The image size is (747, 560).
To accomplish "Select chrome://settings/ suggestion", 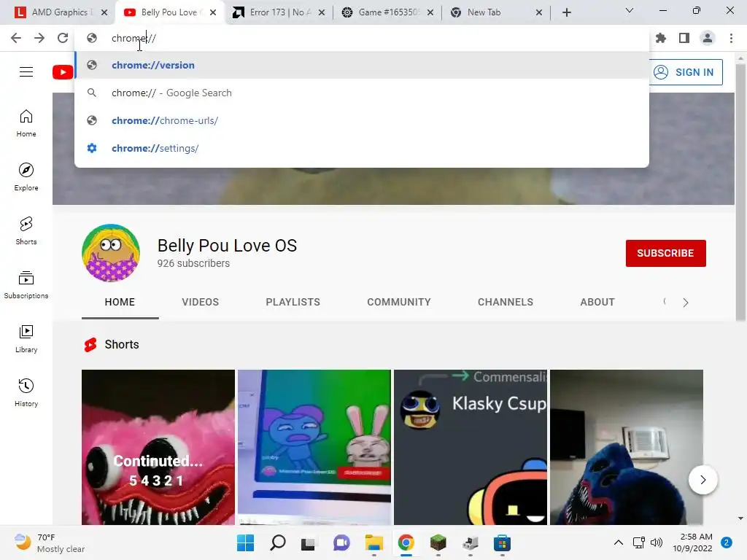I will tap(362, 148).
